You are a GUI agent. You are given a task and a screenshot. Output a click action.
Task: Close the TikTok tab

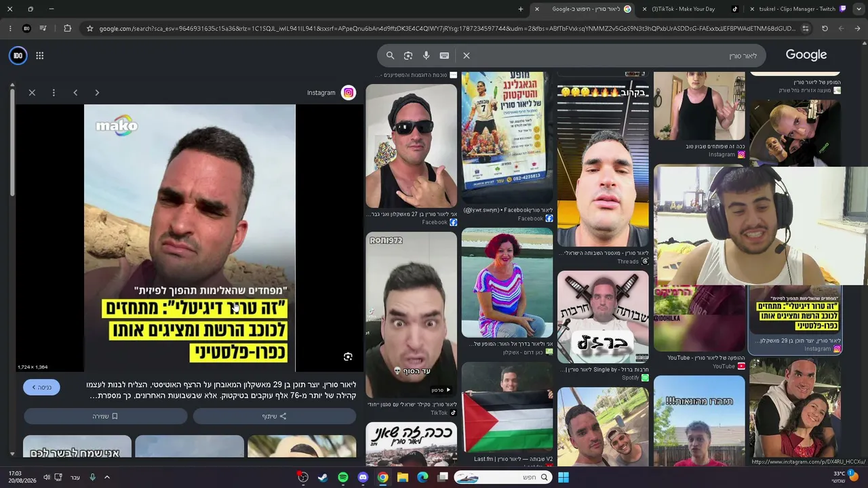[645, 9]
